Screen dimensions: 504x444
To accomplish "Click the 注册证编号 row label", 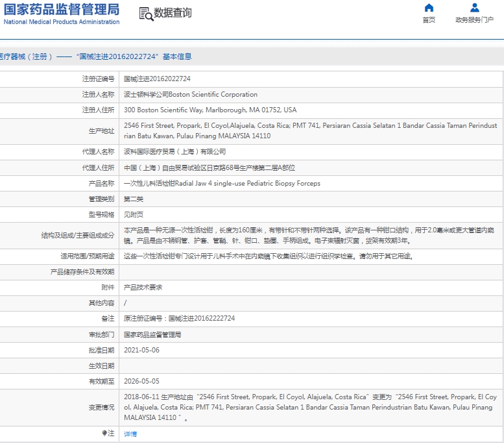I will tap(98, 79).
